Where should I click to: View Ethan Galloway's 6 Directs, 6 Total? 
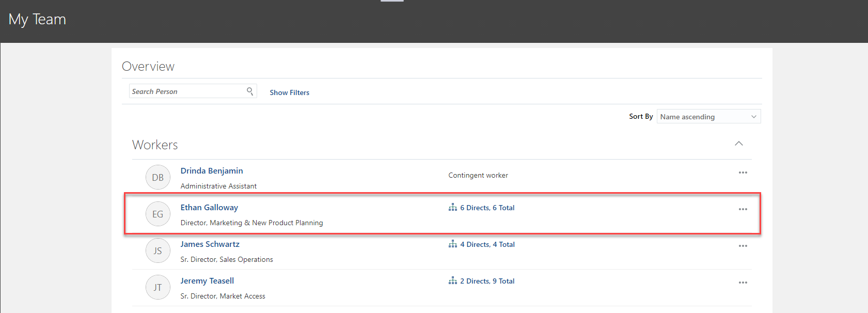487,208
